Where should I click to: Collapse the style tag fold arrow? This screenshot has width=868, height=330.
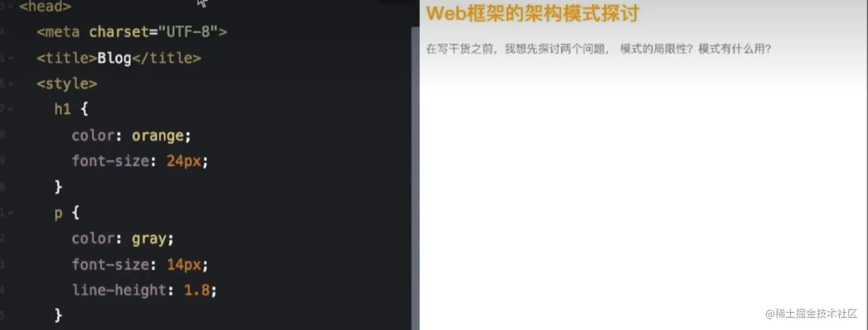(x=10, y=84)
